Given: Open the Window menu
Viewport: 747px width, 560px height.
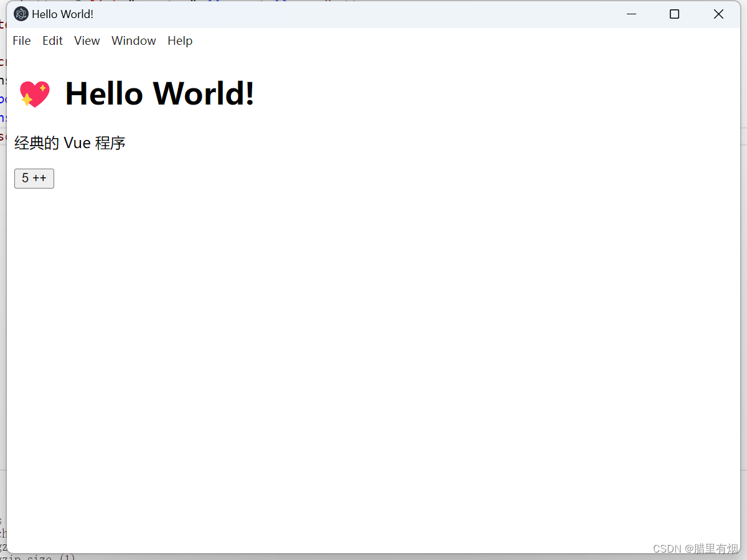Looking at the screenshot, I should point(133,40).
